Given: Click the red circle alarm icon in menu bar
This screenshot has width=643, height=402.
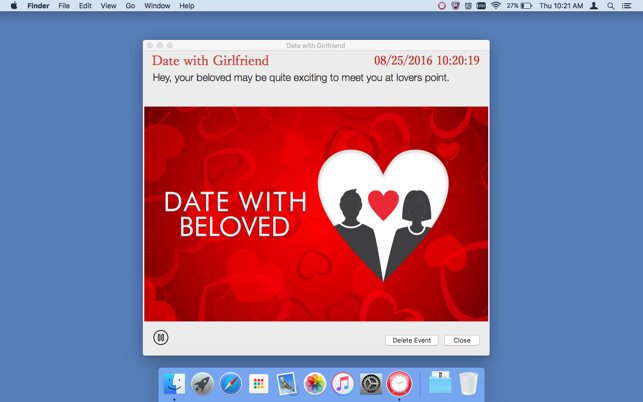Looking at the screenshot, I should tap(442, 6).
